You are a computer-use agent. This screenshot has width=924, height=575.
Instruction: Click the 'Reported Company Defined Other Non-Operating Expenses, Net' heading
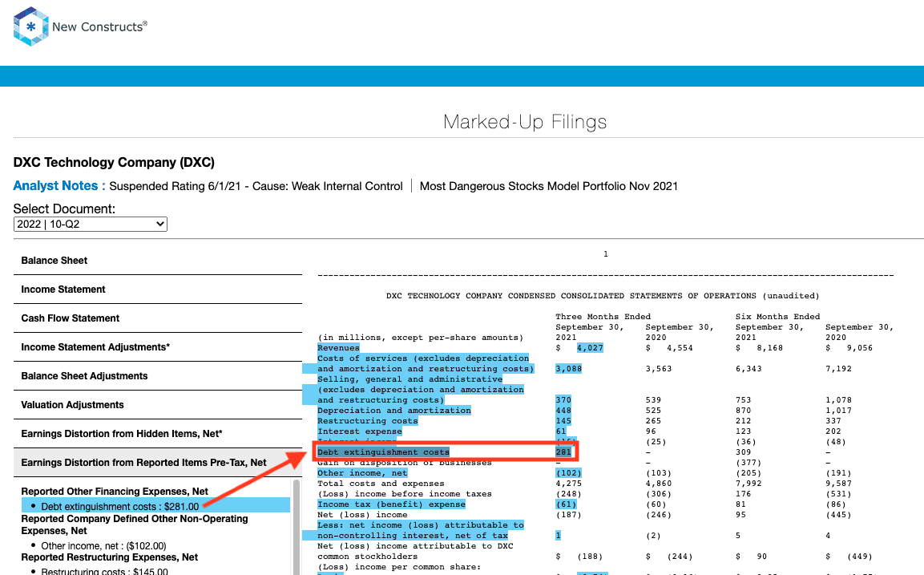(135, 524)
